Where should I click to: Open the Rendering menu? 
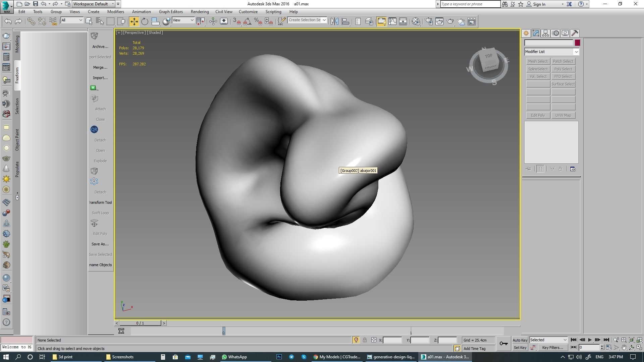click(200, 12)
